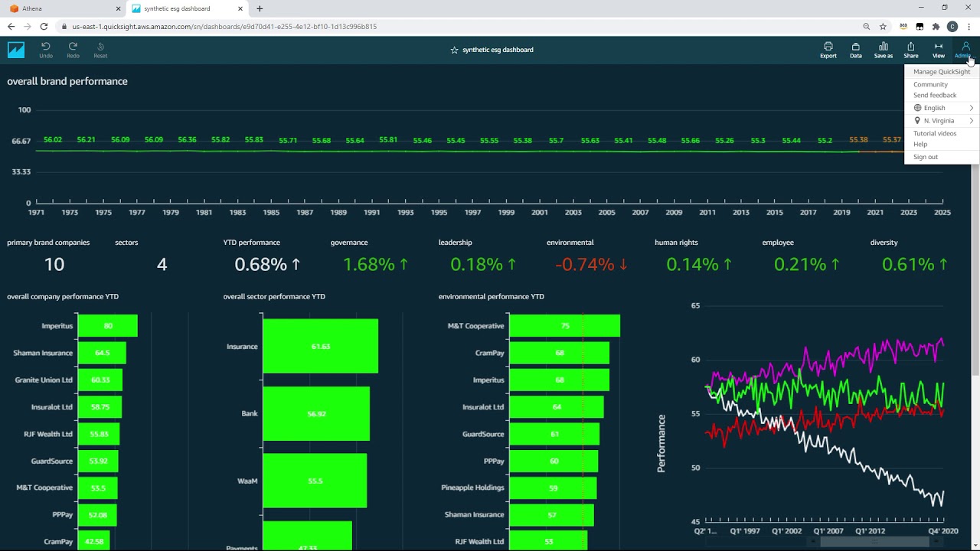Bookmark this page with star icon
The image size is (980, 551).
pyautogui.click(x=883, y=26)
